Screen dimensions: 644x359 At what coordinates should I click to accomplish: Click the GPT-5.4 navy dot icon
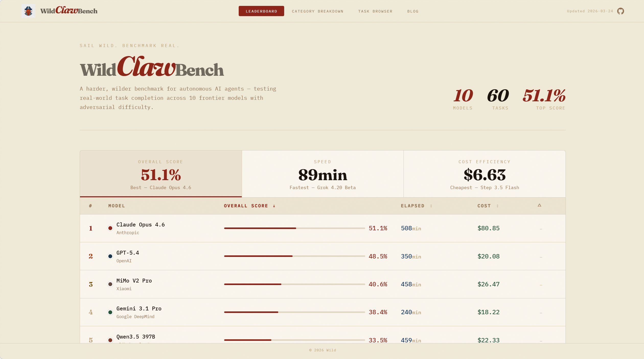coord(110,256)
